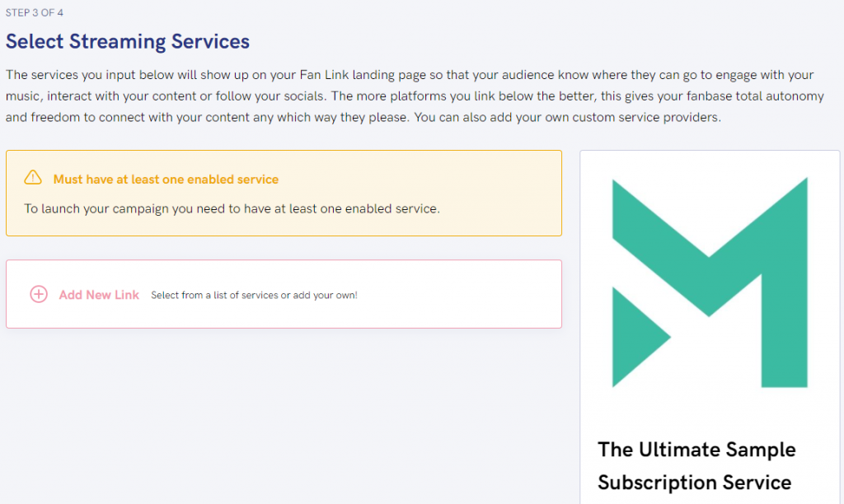Open the empty link card to add a service
The height and width of the screenshot is (504, 844).
pos(284,294)
